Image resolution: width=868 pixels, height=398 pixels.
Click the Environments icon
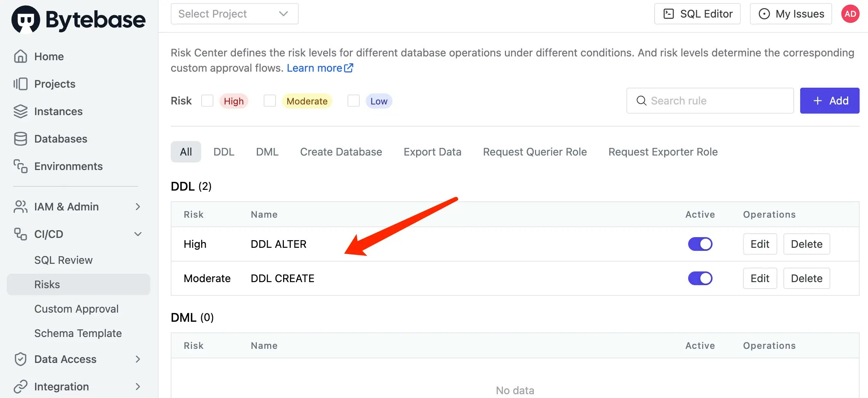coord(21,166)
